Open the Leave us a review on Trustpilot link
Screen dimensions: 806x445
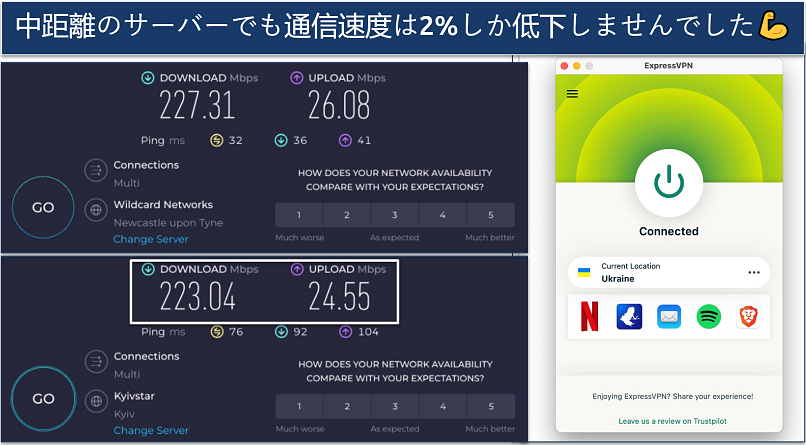668,421
